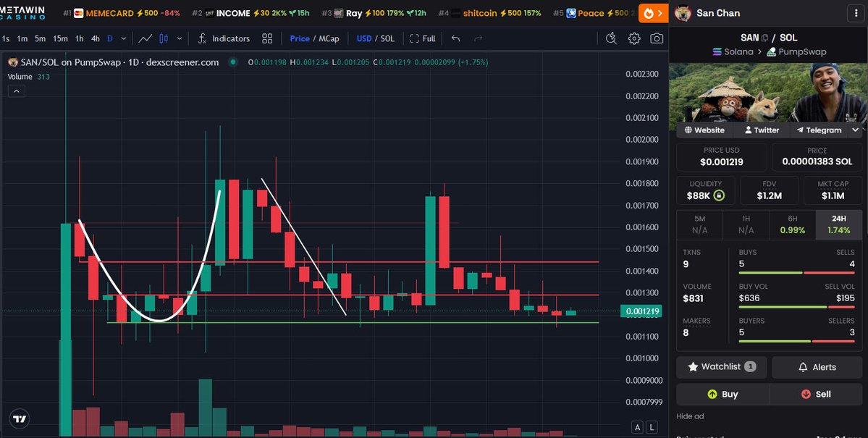Open trending token #1 MEMECARD
This screenshot has width=868, height=438.
122,13
